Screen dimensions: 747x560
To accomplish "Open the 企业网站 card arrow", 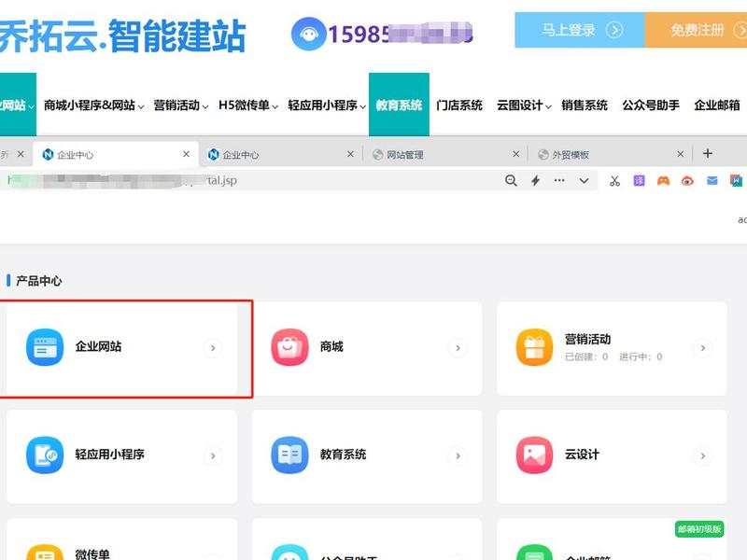I will (213, 348).
